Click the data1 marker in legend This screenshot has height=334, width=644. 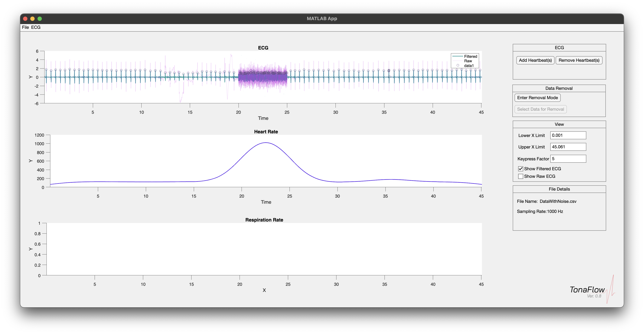pos(458,65)
